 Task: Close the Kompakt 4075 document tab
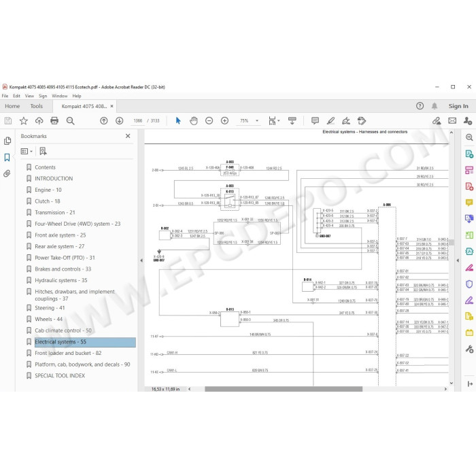click(x=112, y=106)
